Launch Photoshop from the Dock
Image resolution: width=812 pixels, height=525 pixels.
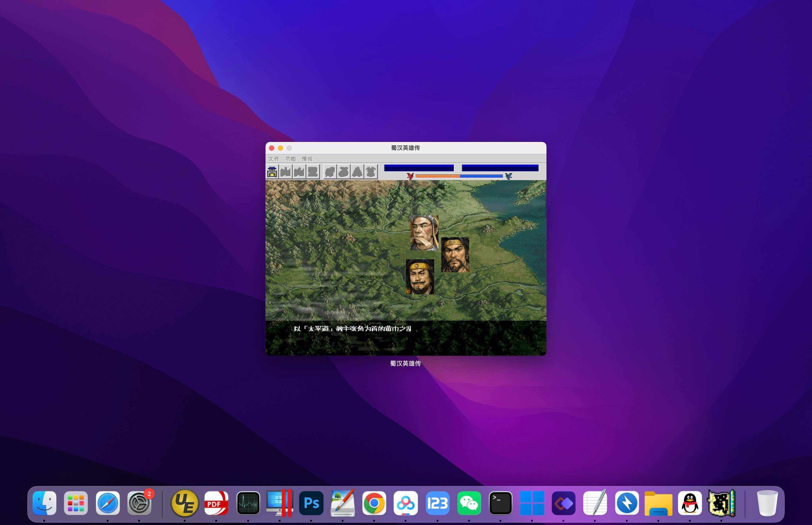(311, 503)
